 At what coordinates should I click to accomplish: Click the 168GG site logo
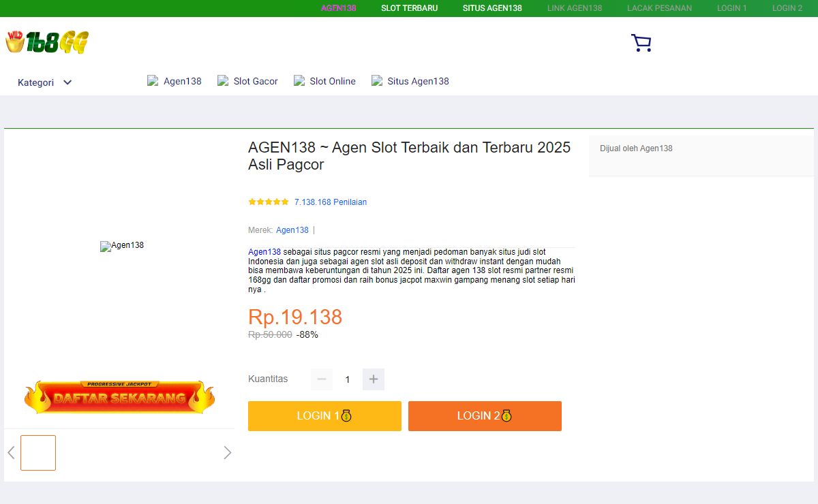pyautogui.click(x=47, y=42)
